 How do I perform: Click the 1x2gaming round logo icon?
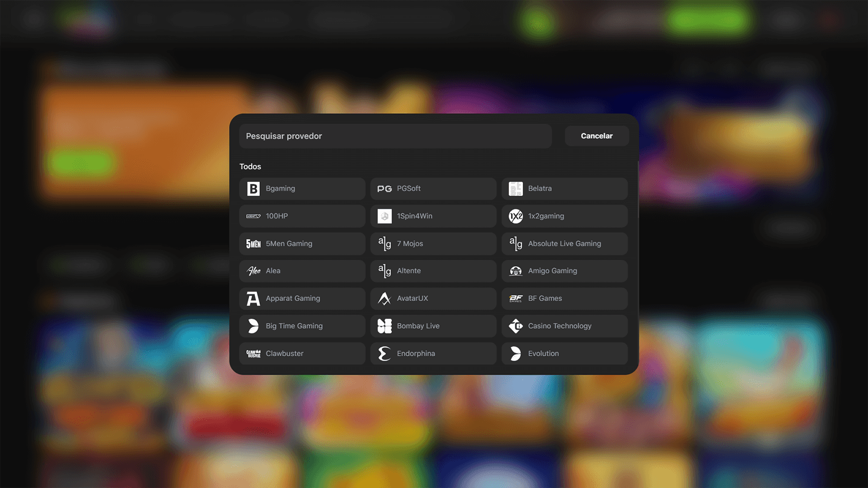pos(516,216)
